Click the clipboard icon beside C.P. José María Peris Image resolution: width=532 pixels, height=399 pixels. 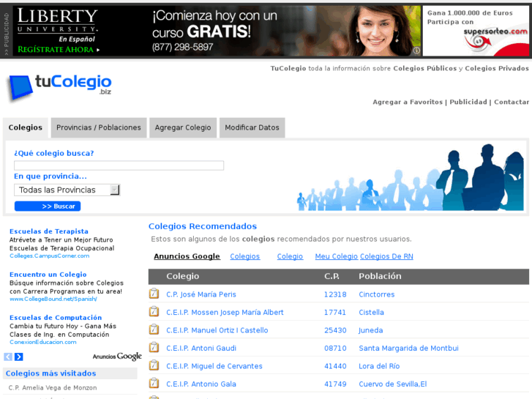[154, 294]
